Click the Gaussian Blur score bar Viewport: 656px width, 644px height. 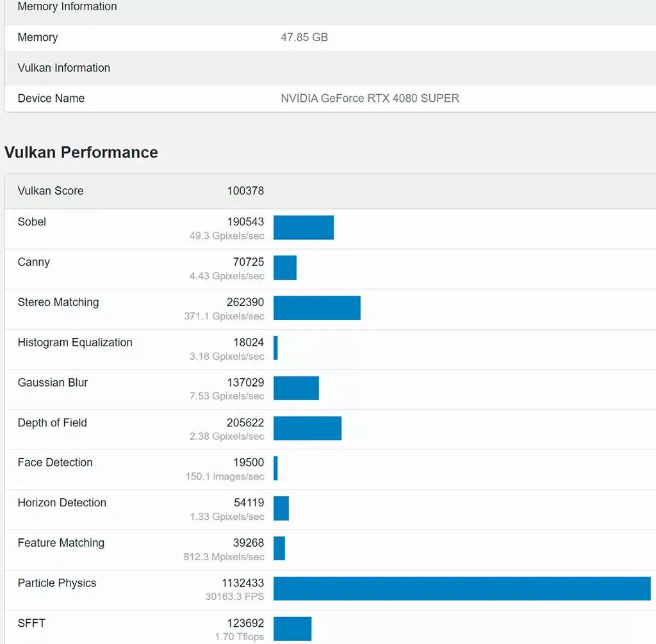pyautogui.click(x=296, y=388)
